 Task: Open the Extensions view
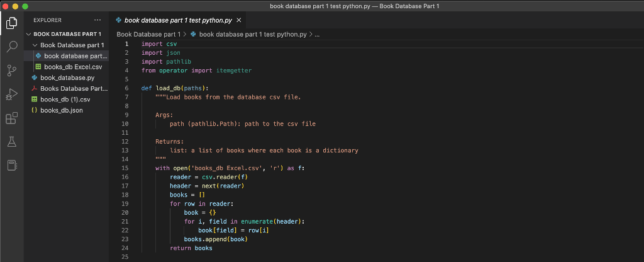(x=12, y=118)
